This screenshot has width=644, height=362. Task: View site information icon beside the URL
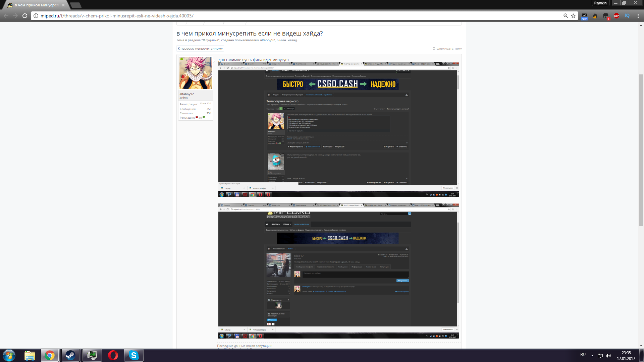[x=36, y=16]
